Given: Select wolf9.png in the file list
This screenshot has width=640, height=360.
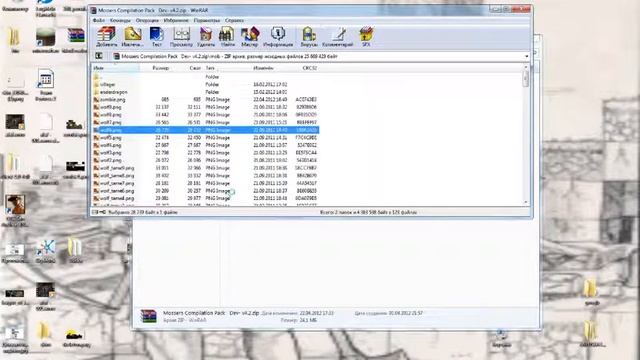Looking at the screenshot, I should click(205, 107).
